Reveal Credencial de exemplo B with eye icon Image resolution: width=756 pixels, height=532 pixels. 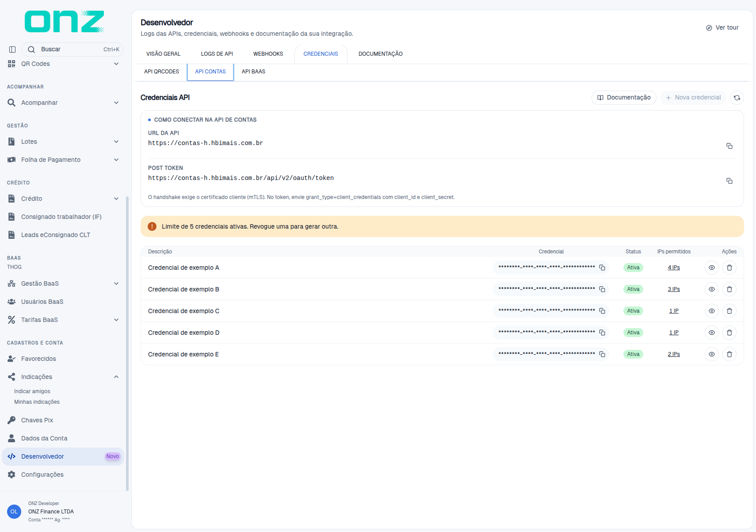(712, 289)
